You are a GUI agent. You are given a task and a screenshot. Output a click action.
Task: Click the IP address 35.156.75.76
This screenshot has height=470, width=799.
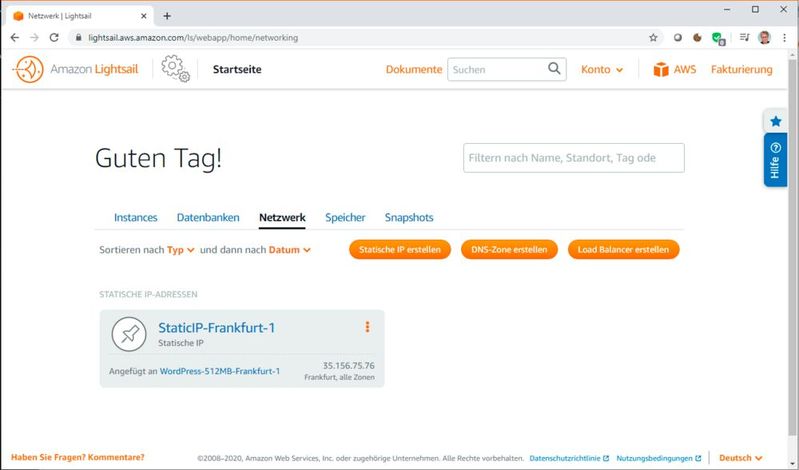349,365
